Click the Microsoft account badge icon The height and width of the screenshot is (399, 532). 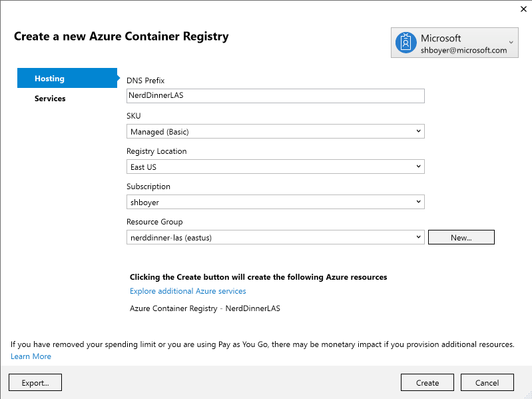coord(405,43)
